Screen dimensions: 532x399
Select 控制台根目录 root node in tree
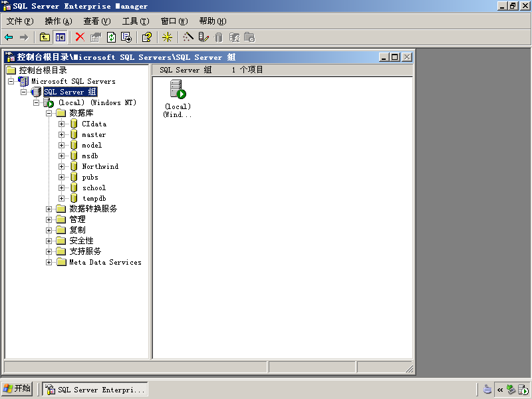[x=43, y=70]
